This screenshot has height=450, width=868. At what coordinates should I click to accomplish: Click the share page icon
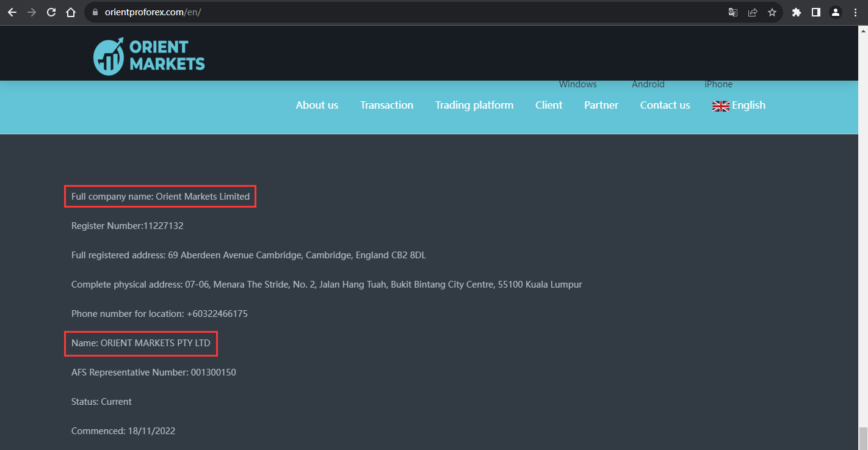click(753, 12)
